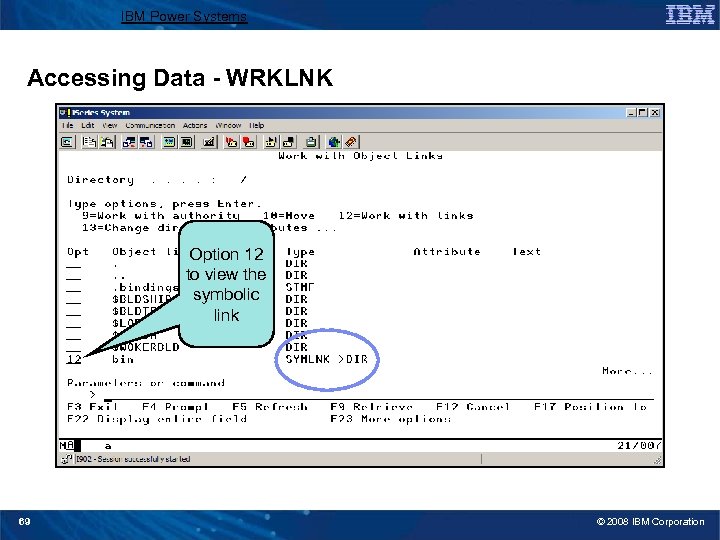This screenshot has width=720, height=540.
Task: Click the Send File toolbar icon
Action: [x=129, y=142]
